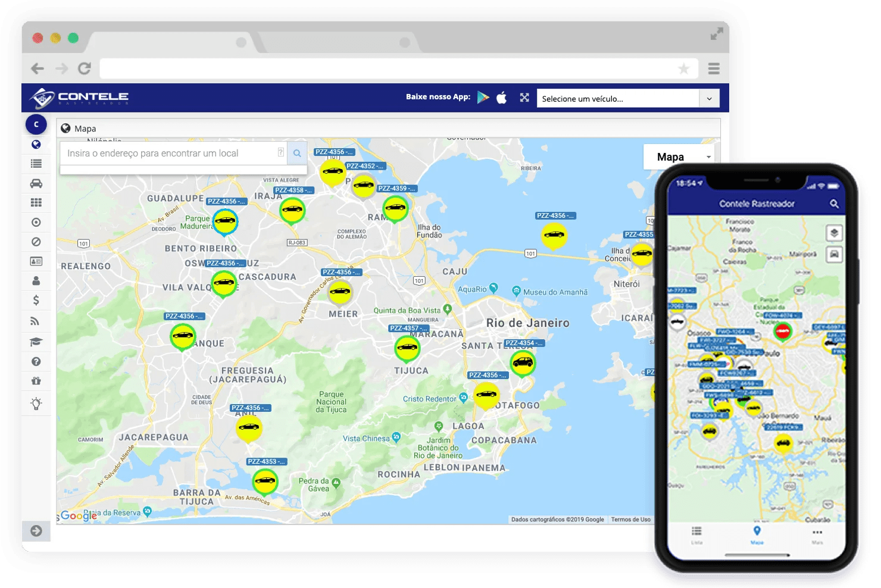
Task: Click the Google logo on the map
Action: click(79, 516)
